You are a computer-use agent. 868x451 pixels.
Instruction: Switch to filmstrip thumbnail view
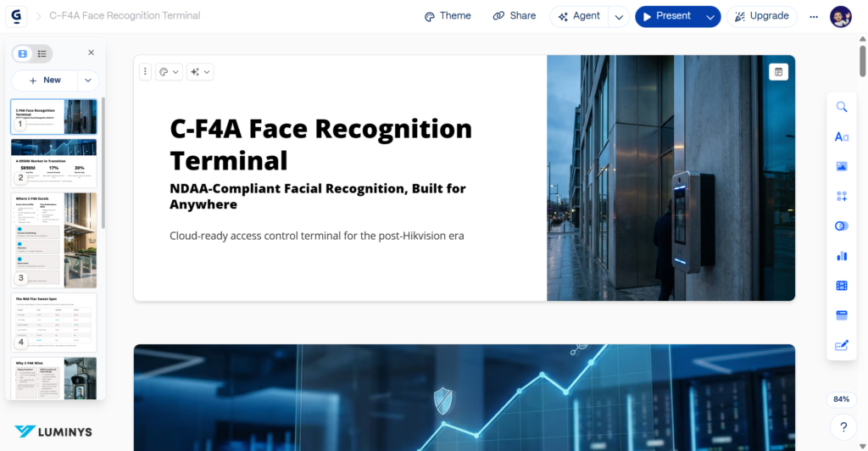click(23, 53)
